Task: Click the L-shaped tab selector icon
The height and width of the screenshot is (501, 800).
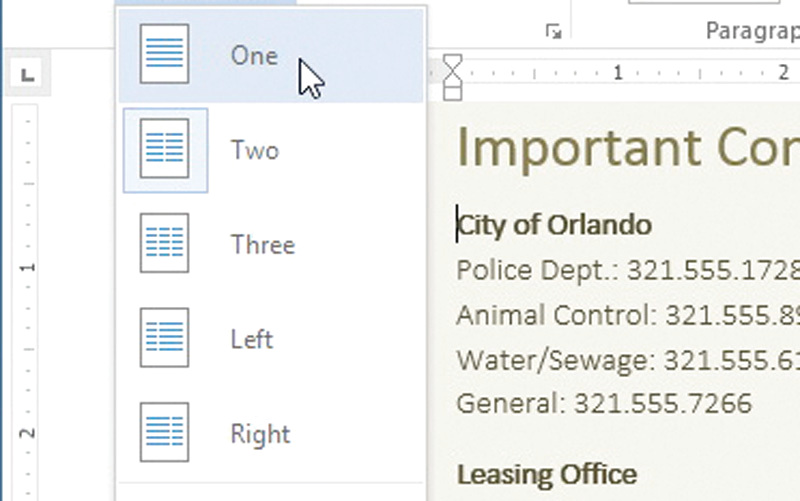Action: click(28, 72)
